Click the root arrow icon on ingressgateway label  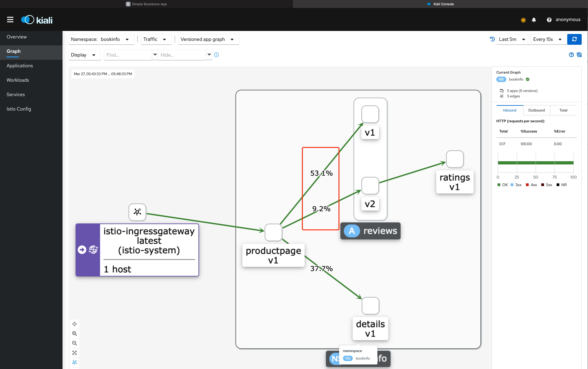(x=82, y=249)
